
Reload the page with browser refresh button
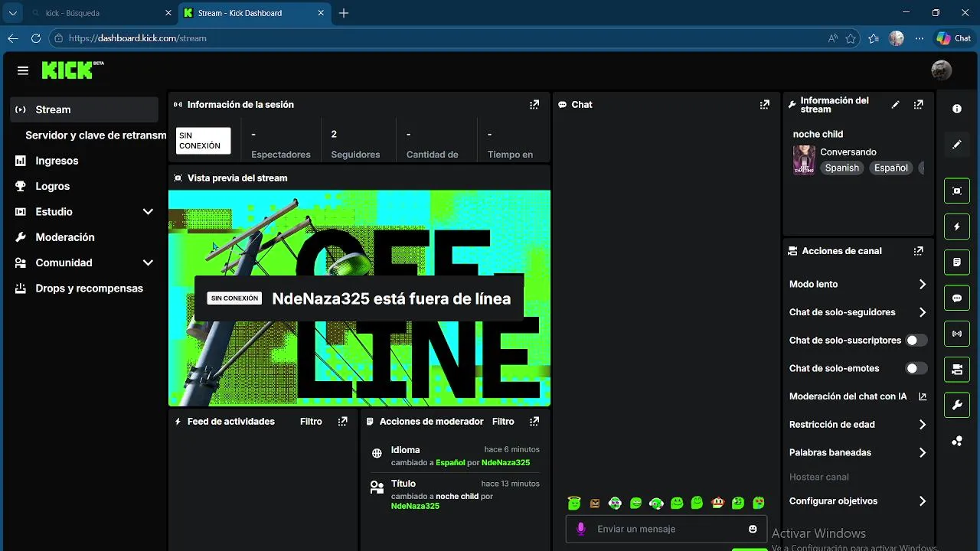pyautogui.click(x=35, y=38)
